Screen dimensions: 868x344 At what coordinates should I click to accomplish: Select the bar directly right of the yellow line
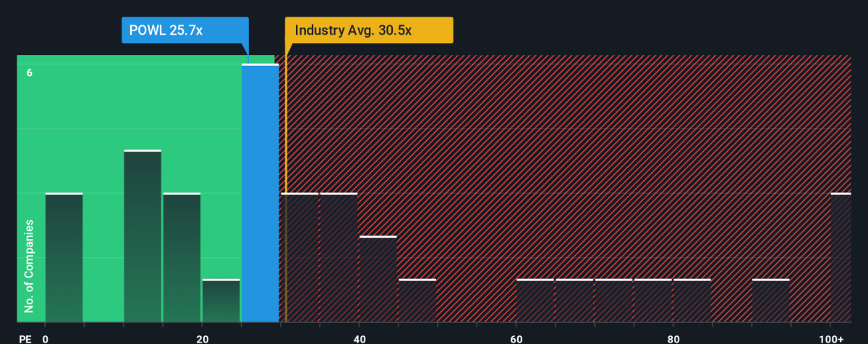click(x=299, y=257)
